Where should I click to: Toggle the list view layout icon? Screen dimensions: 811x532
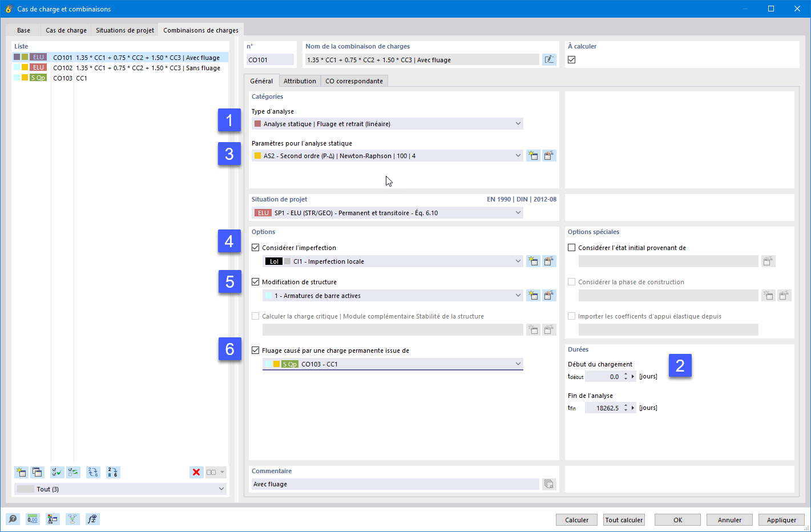click(211, 472)
